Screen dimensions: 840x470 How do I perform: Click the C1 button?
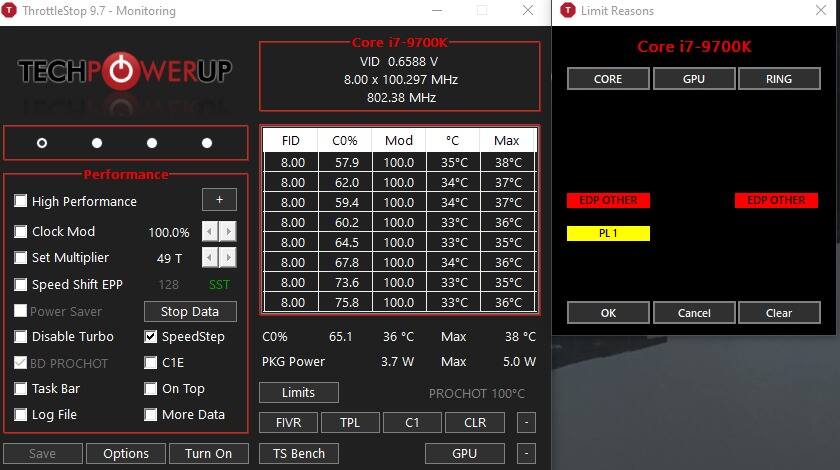coord(412,422)
